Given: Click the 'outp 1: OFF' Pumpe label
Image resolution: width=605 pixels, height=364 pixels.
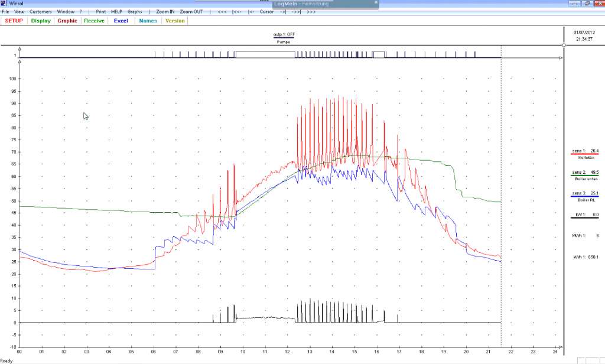Looking at the screenshot, I should pos(284,38).
